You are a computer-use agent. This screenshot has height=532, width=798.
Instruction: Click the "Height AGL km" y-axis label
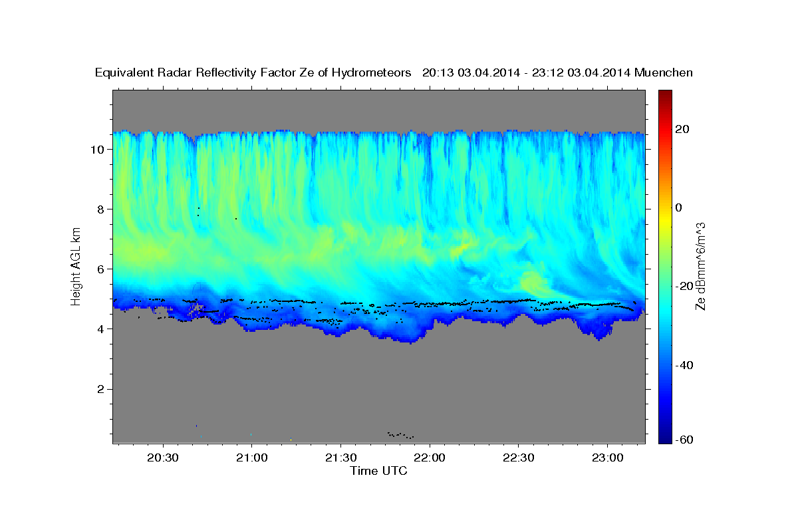pyautogui.click(x=76, y=266)
